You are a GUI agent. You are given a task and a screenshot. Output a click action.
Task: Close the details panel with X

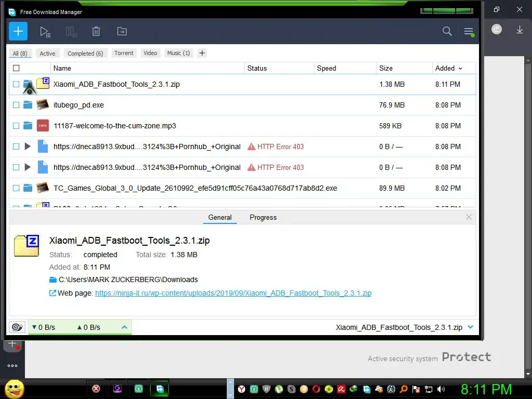click(469, 217)
